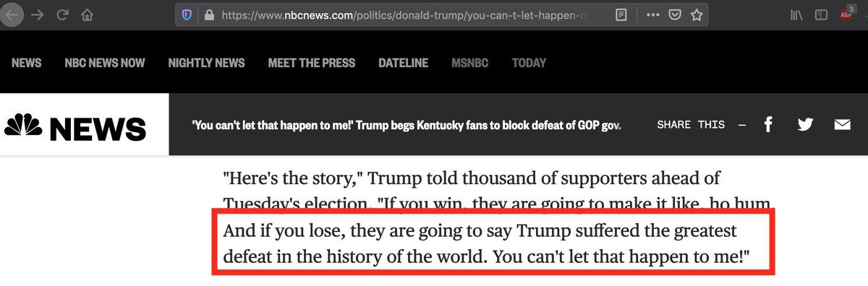Open tracking protection shield icon
The width and height of the screenshot is (868, 286).
187,14
